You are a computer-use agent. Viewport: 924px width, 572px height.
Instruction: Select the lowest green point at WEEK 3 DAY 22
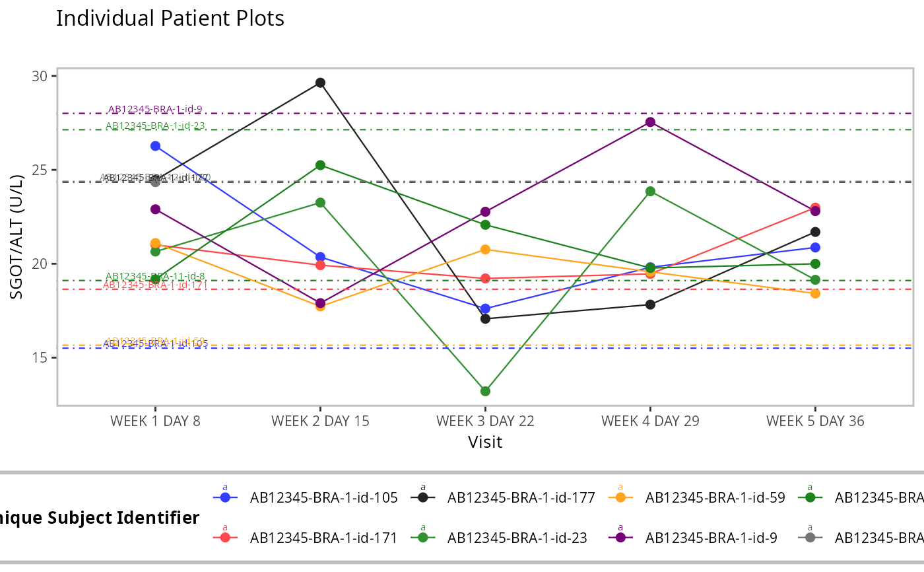(485, 391)
